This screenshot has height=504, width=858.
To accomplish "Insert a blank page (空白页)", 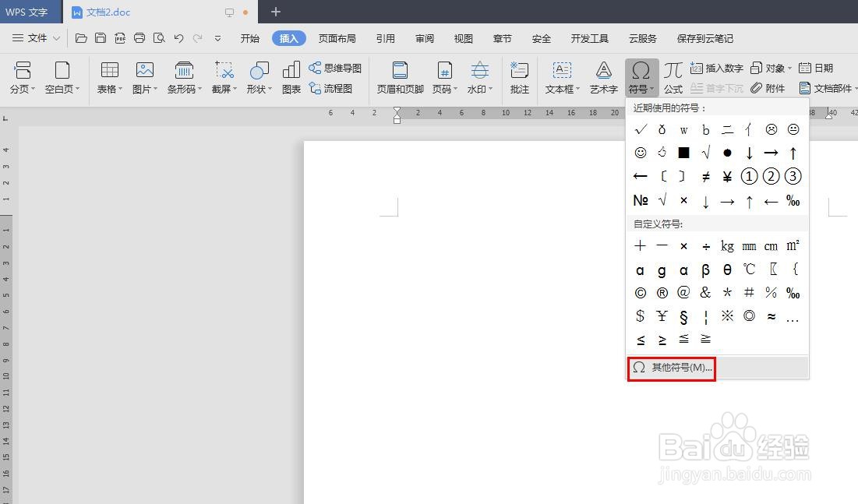I will [62, 78].
